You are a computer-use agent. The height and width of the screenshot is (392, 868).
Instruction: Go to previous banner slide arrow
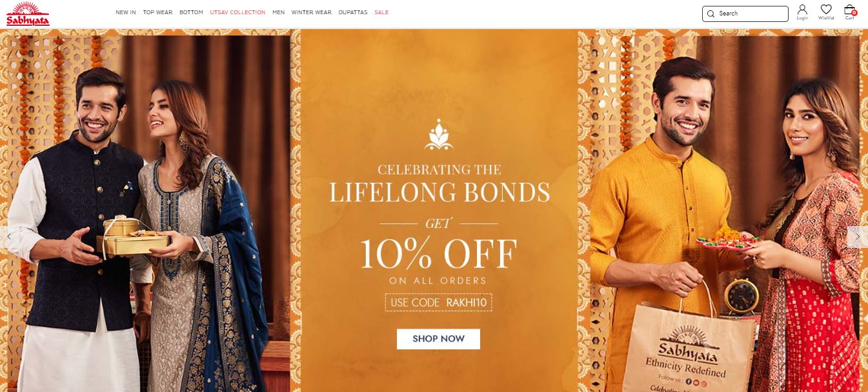pyautogui.click(x=9, y=237)
